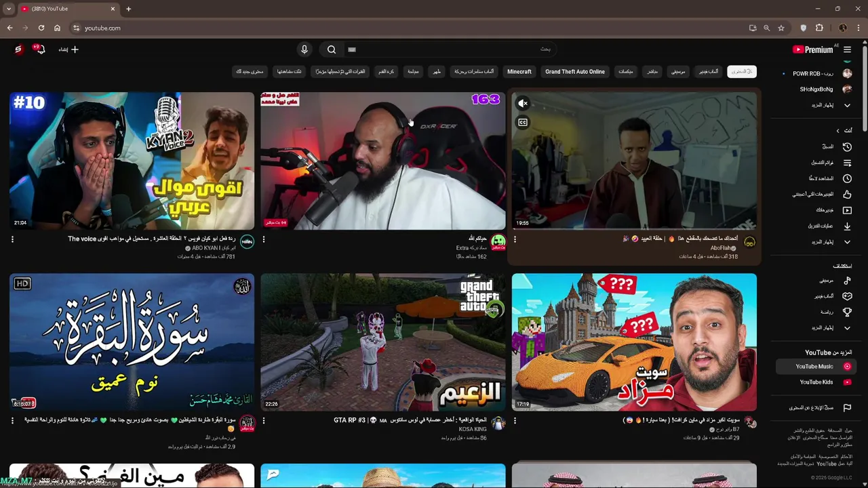
Task: Open options menu for the Surah Al-Baqarah video
Action: [x=12, y=421]
